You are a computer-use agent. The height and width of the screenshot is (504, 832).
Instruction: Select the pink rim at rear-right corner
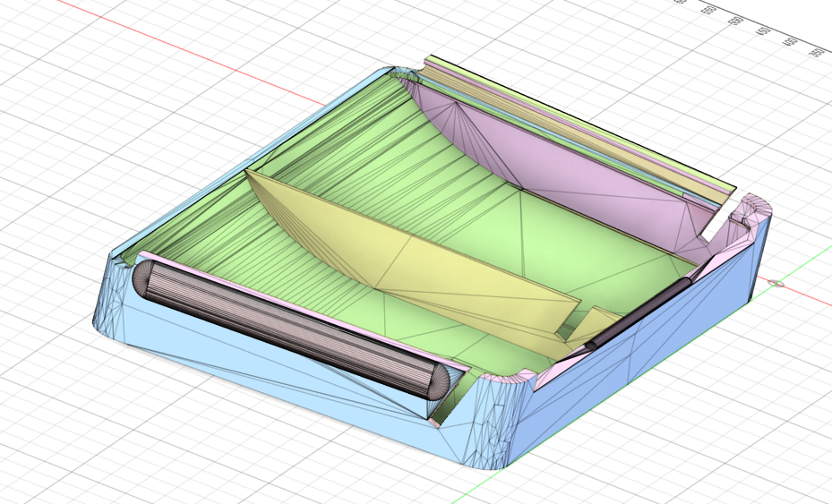pyautogui.click(x=753, y=212)
